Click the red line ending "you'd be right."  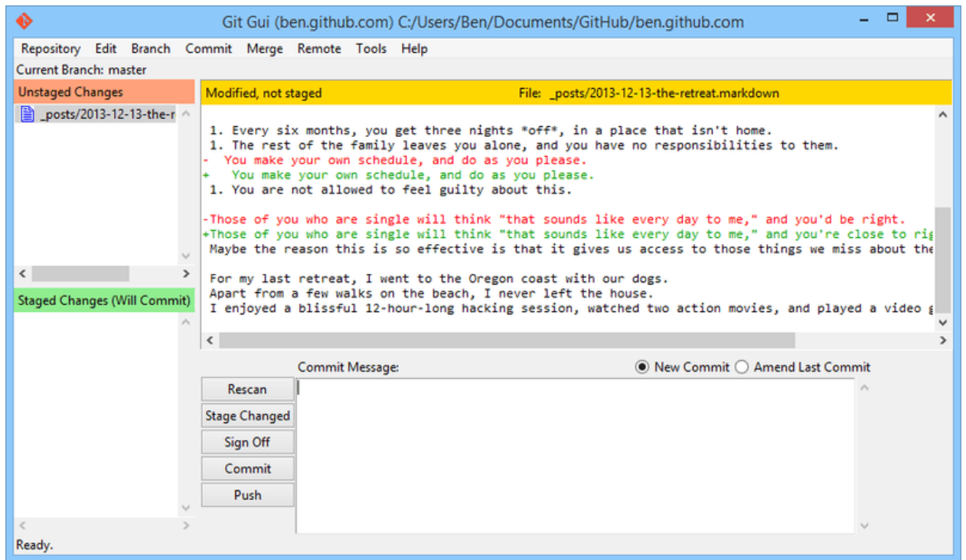tap(554, 220)
